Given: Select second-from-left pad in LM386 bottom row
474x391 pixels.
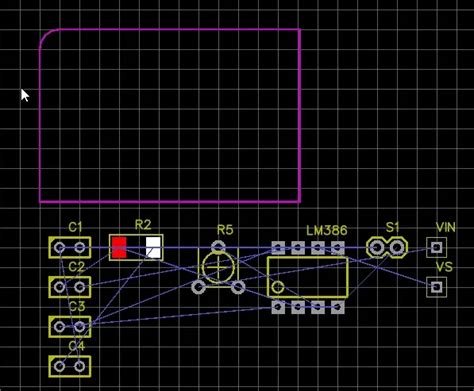Looking at the screenshot, I should (298, 307).
